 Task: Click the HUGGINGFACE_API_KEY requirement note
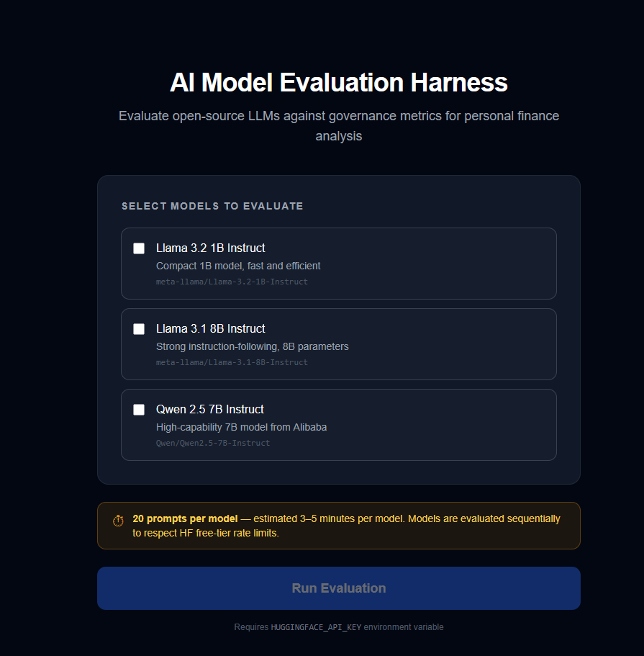(338, 626)
